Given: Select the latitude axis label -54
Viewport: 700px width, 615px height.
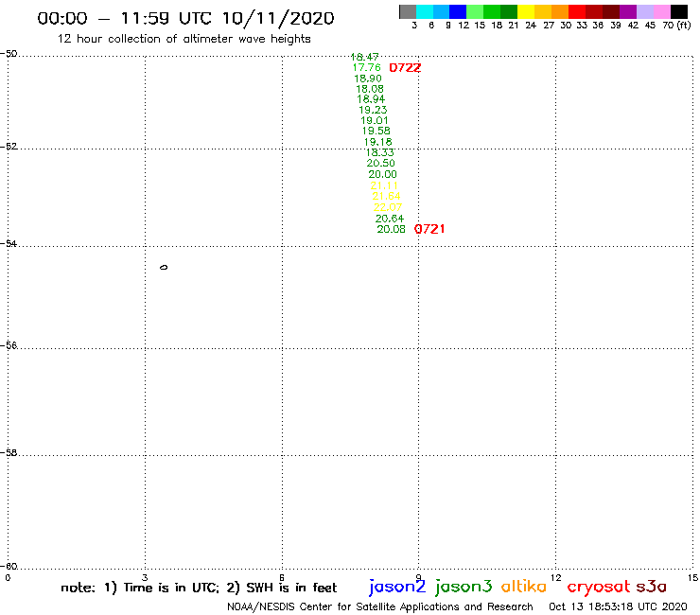Looking at the screenshot, I should 9,243.
